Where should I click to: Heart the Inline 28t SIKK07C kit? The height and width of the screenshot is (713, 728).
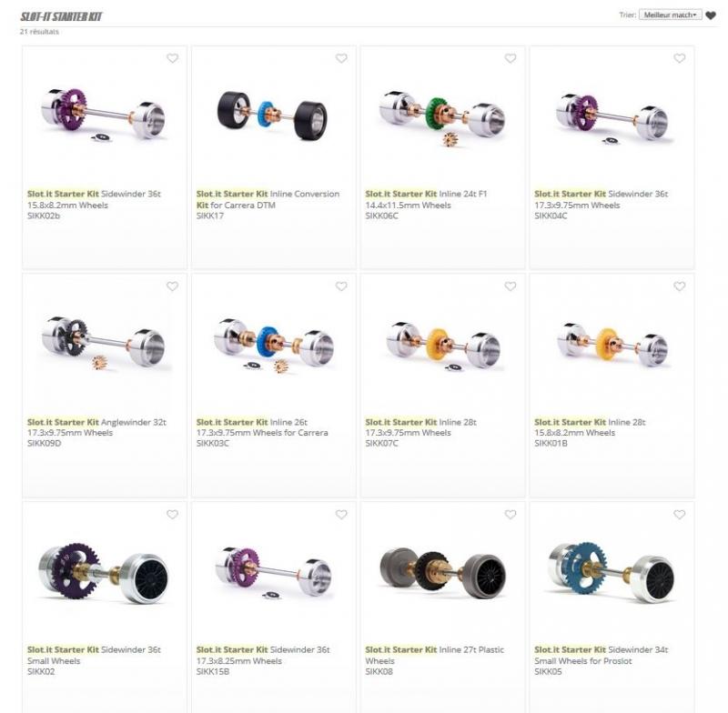pos(511,286)
